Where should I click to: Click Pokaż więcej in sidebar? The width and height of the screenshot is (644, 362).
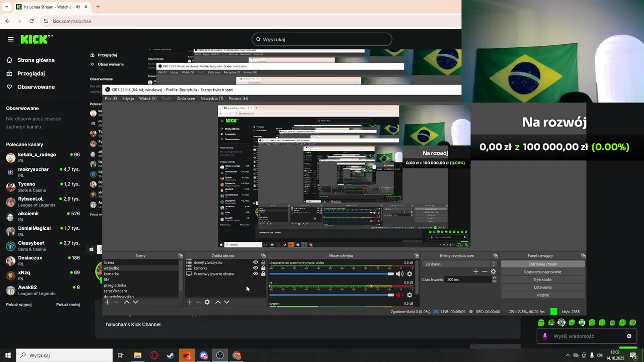tap(19, 305)
